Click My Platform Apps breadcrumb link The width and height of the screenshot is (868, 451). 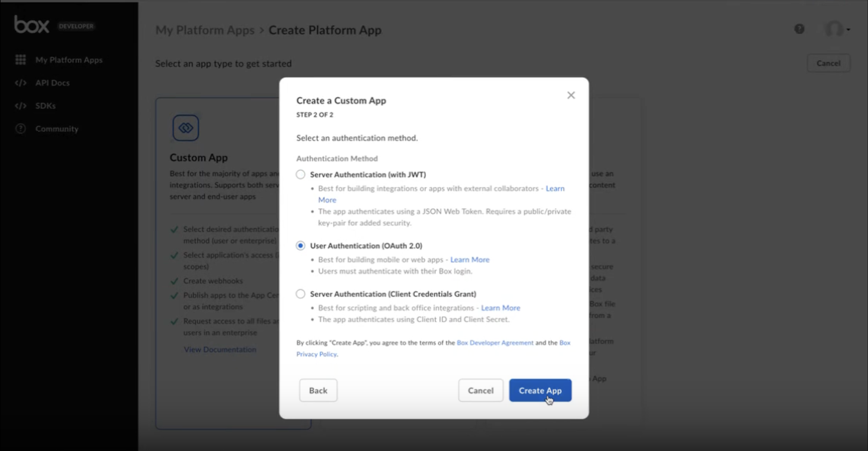coord(205,30)
